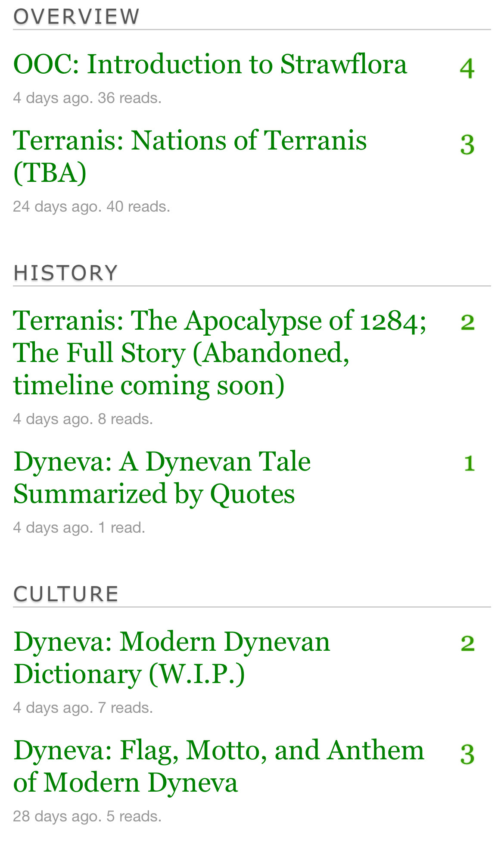504x855 pixels.
Task: Select the OVERVIEW section heading
Action: [x=76, y=17]
